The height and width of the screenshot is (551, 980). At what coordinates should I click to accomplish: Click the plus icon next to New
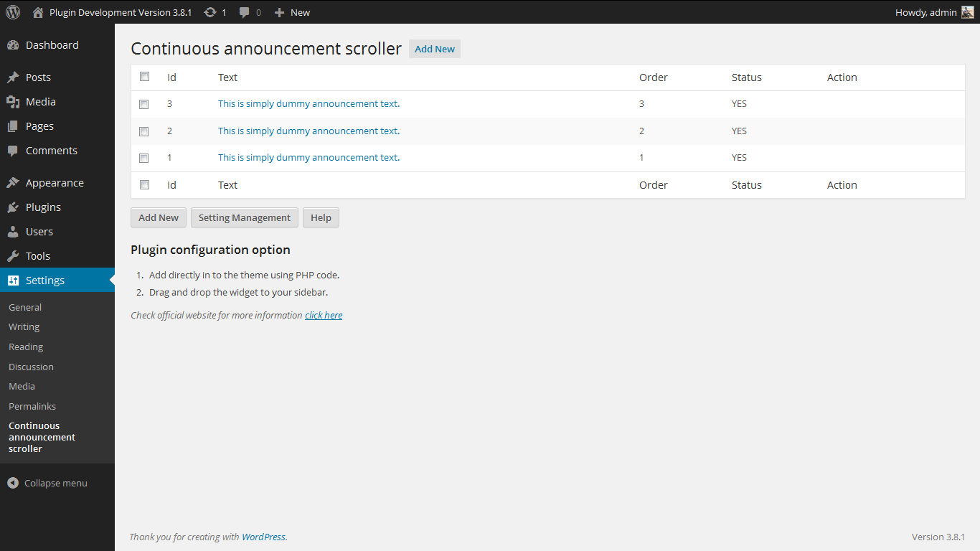pyautogui.click(x=280, y=12)
